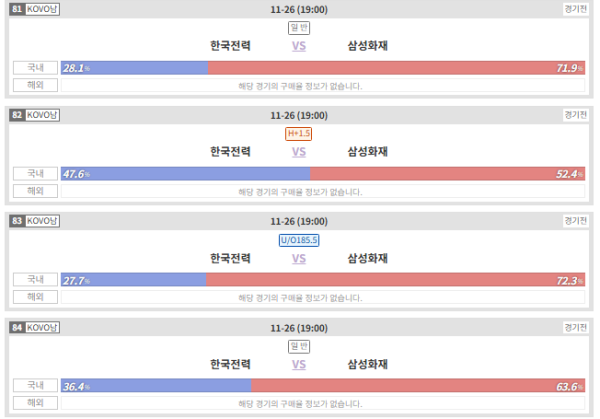The height and width of the screenshot is (419, 600).
Task: Open the VS link in match 83
Action: point(299,259)
